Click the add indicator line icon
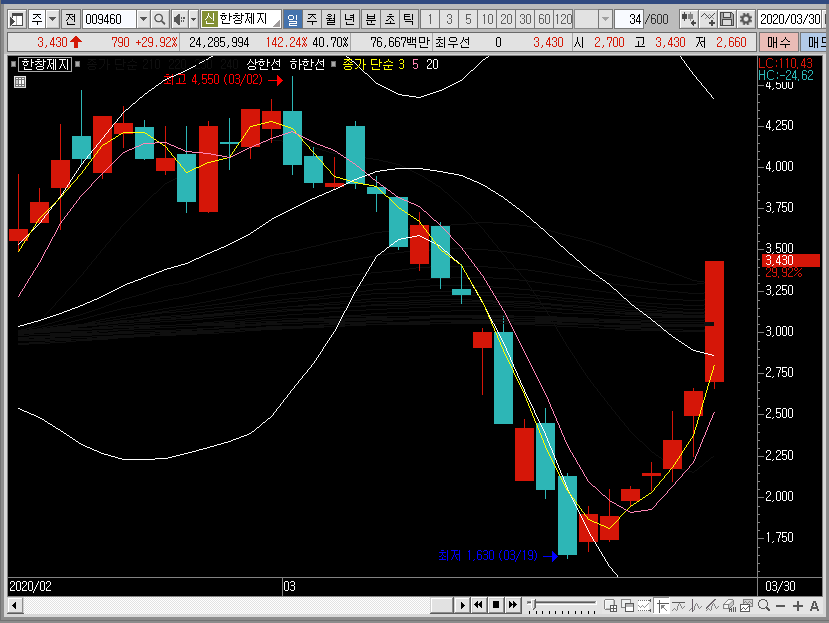 pyautogui.click(x=707, y=20)
